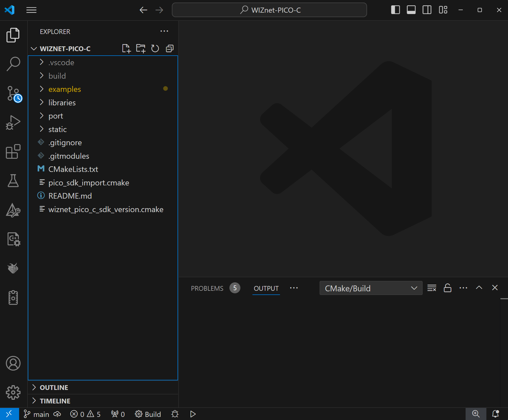Expand the libraries folder

[x=103, y=103]
